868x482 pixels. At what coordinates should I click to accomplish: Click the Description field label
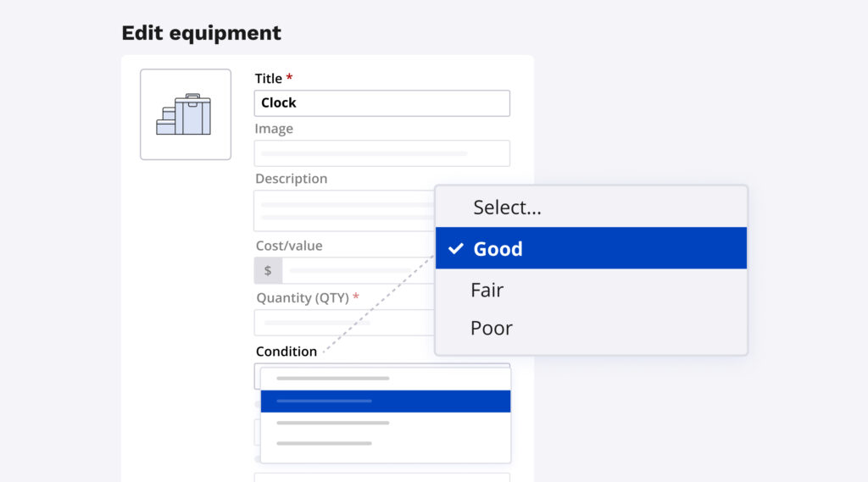coord(291,179)
